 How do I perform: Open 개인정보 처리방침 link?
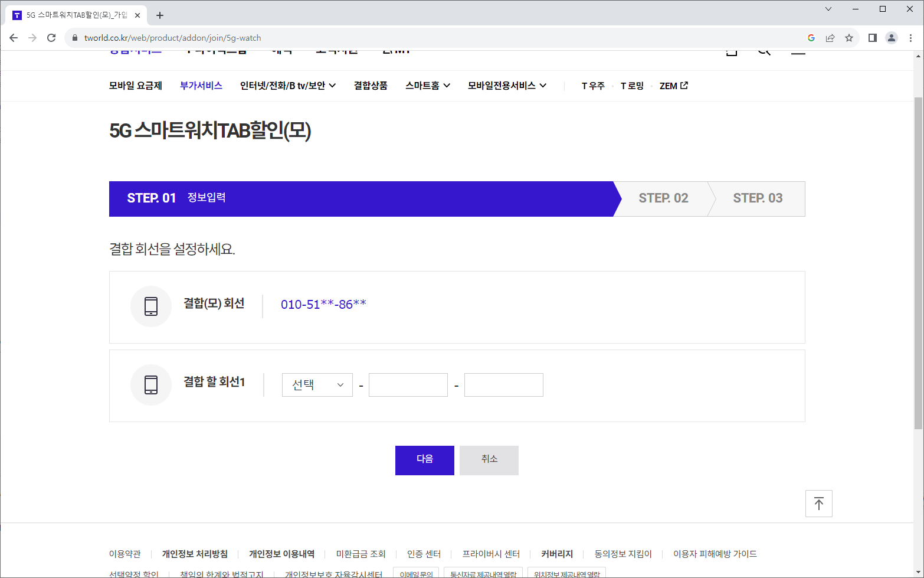(x=195, y=554)
